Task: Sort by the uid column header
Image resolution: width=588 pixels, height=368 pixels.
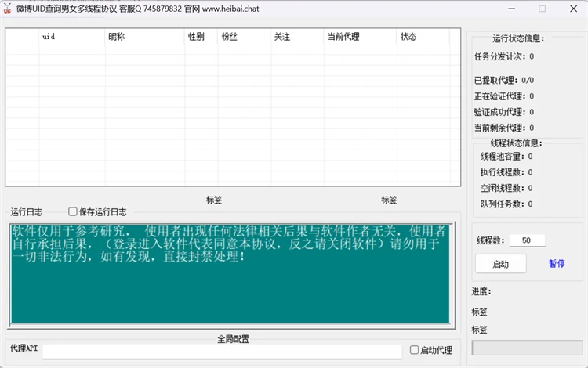Action: [x=71, y=37]
